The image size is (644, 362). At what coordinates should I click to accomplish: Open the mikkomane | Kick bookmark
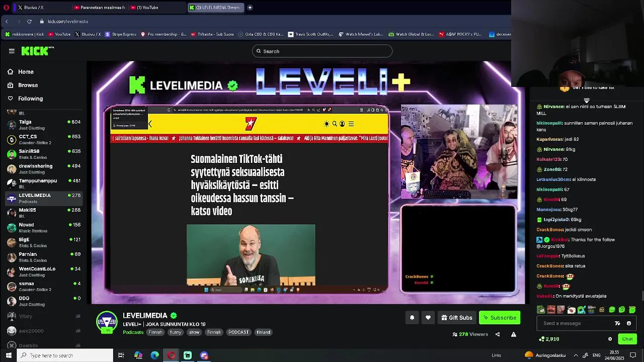click(x=24, y=34)
